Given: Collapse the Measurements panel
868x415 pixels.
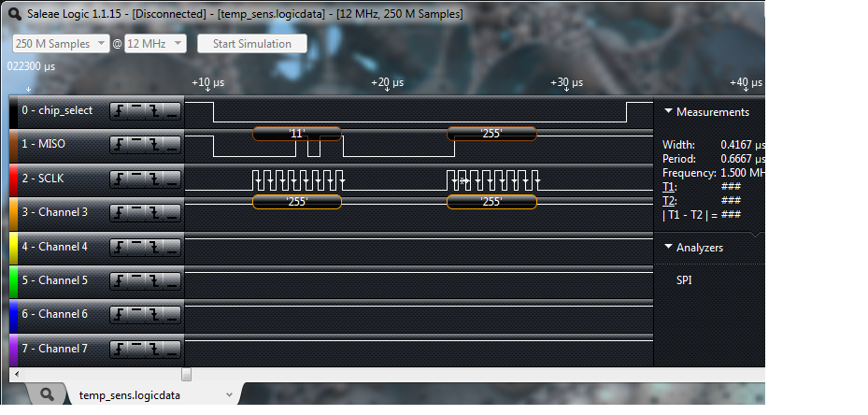Looking at the screenshot, I should point(668,112).
